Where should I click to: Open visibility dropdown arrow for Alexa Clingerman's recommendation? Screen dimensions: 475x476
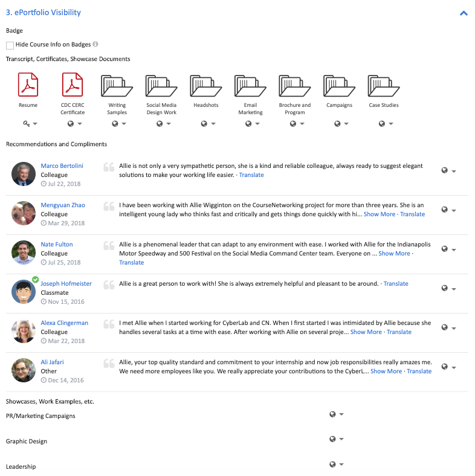454,328
